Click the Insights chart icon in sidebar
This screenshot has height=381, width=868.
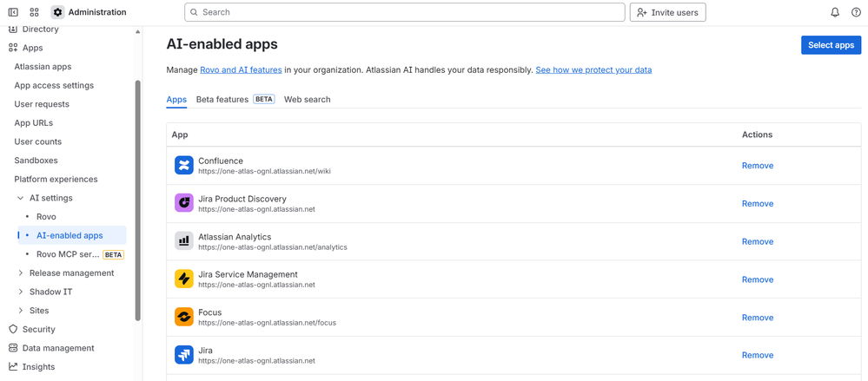coord(13,366)
